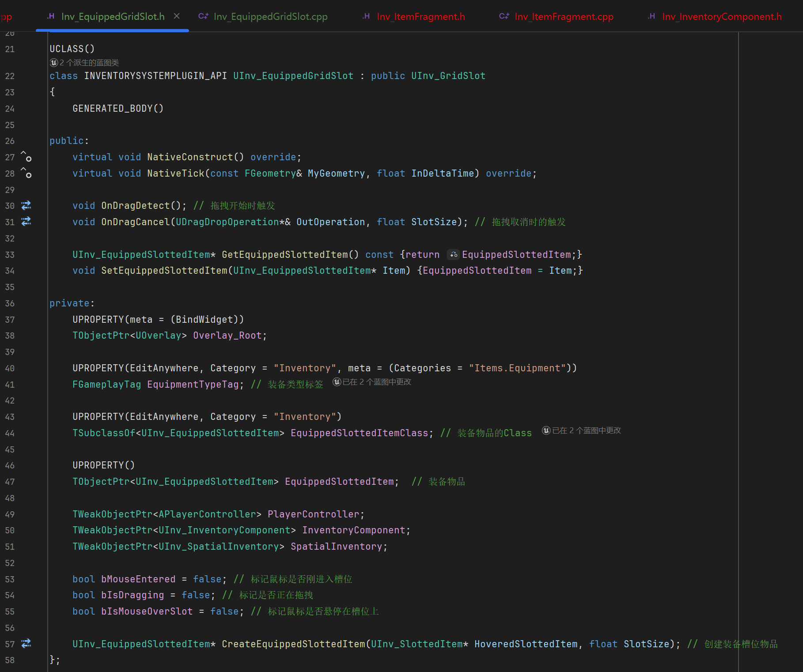Switch to the Inv_EquippedGridSlot.cpp tab

[263, 16]
